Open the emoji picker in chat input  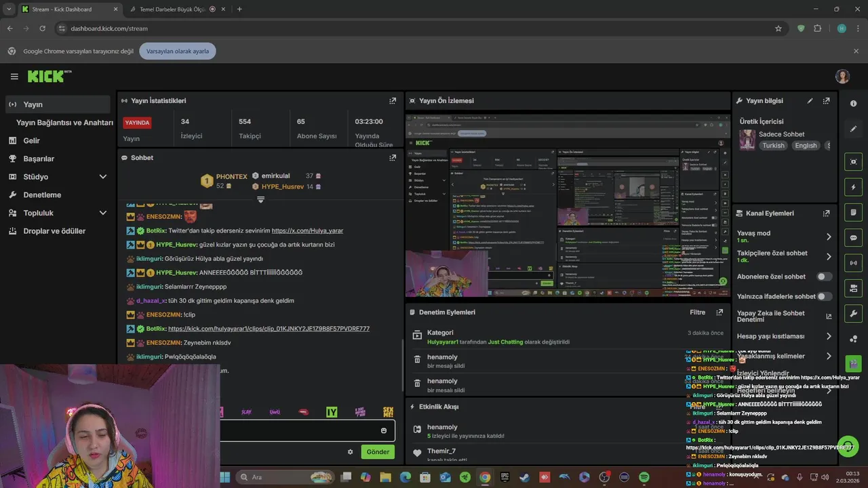pyautogui.click(x=384, y=430)
